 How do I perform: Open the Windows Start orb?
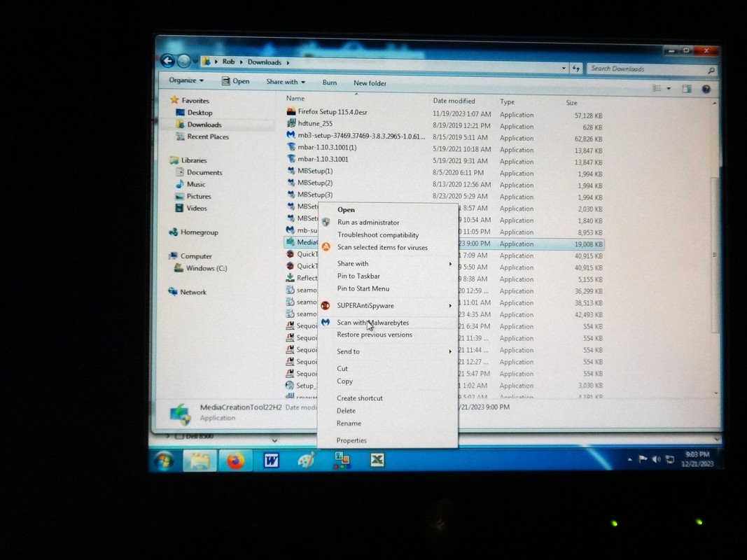[164, 461]
